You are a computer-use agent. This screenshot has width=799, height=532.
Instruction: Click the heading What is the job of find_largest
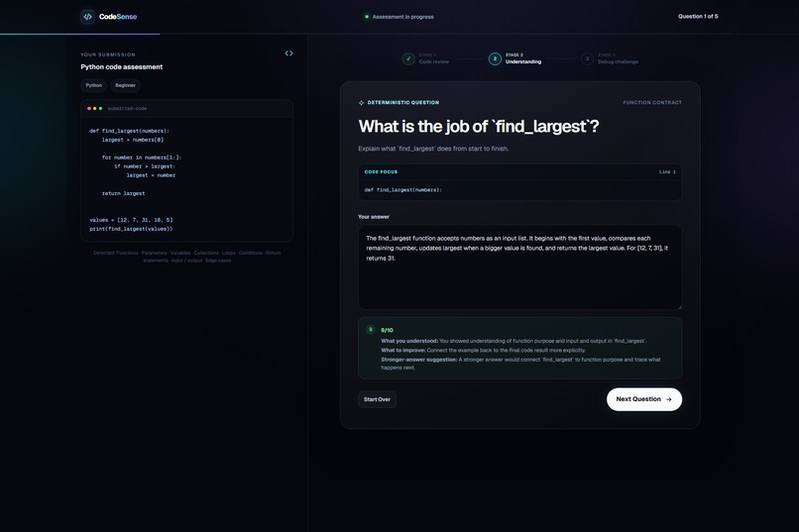tap(479, 126)
